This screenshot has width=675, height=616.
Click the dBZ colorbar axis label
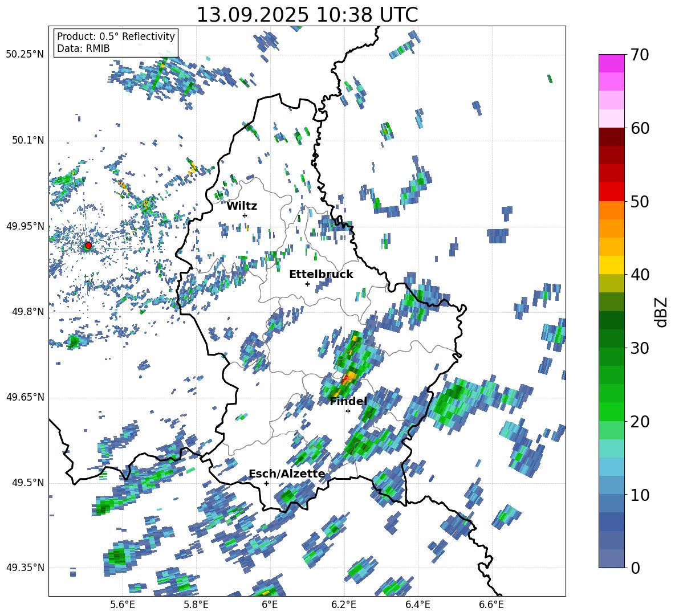(x=662, y=312)
